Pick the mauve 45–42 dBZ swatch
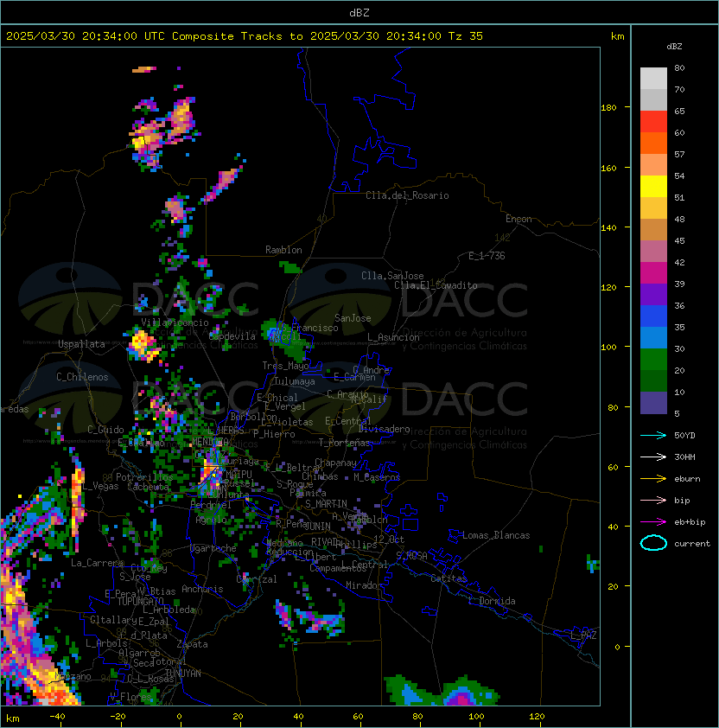 [x=653, y=252]
